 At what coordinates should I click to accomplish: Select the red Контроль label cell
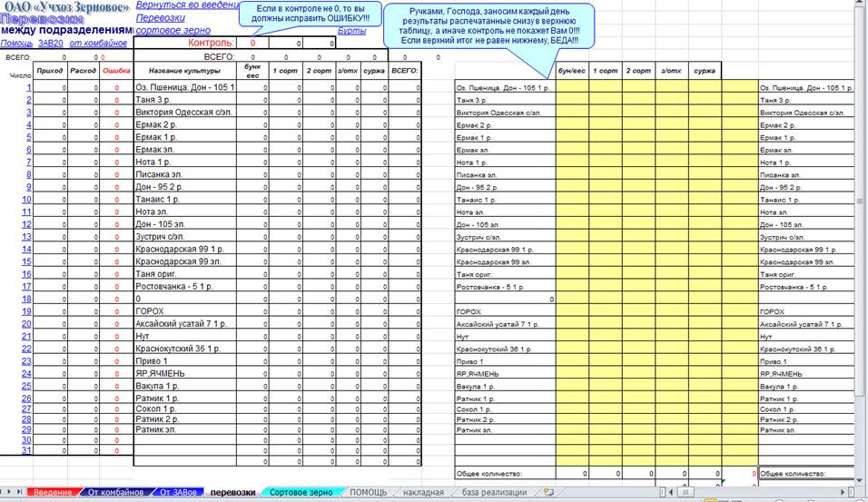[185, 43]
